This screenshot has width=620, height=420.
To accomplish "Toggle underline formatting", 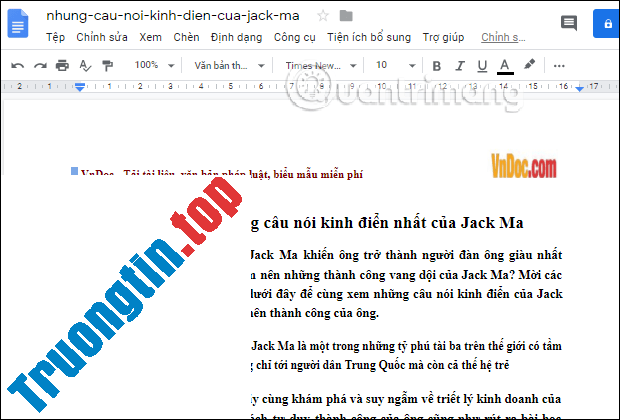I will (x=482, y=66).
